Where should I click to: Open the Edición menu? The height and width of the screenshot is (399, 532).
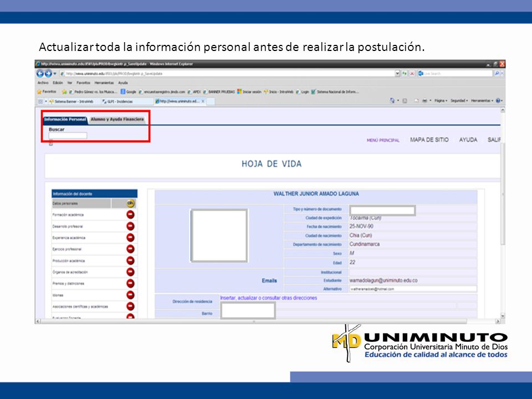[x=58, y=83]
